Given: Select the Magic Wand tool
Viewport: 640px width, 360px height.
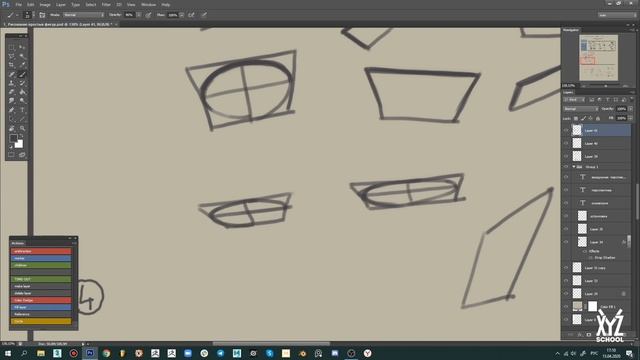Looking at the screenshot, I should pyautogui.click(x=22, y=56).
